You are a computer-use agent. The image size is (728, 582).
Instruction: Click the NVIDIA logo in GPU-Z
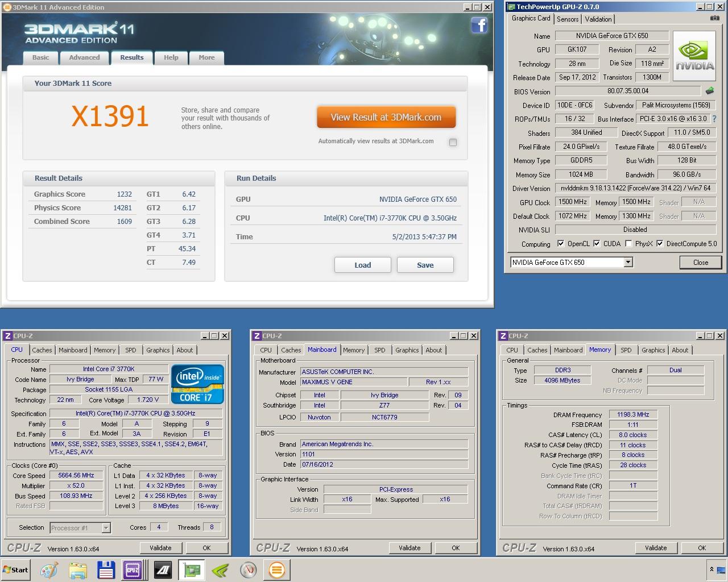(694, 56)
